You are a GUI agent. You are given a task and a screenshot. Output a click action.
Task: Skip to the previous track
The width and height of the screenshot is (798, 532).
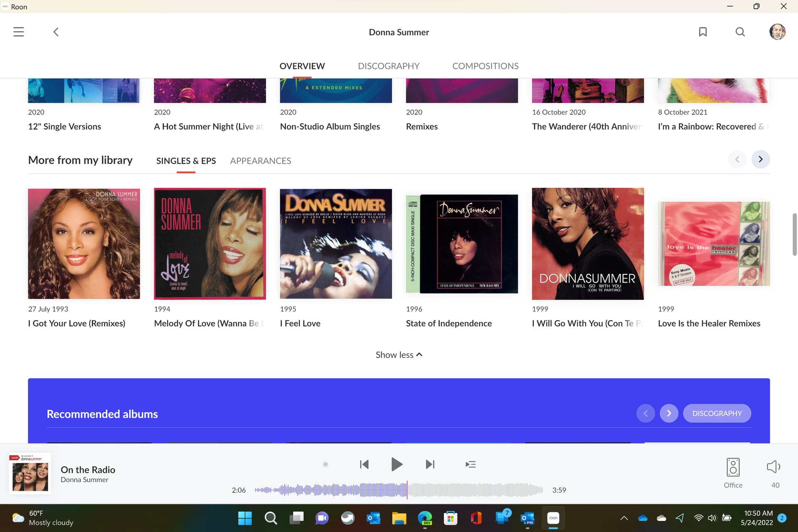coord(364,464)
